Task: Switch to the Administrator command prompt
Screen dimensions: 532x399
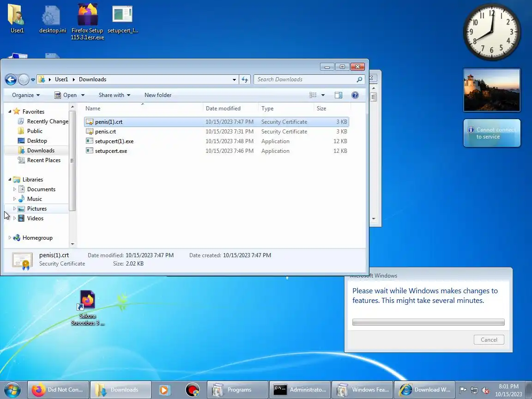Action: pyautogui.click(x=300, y=389)
